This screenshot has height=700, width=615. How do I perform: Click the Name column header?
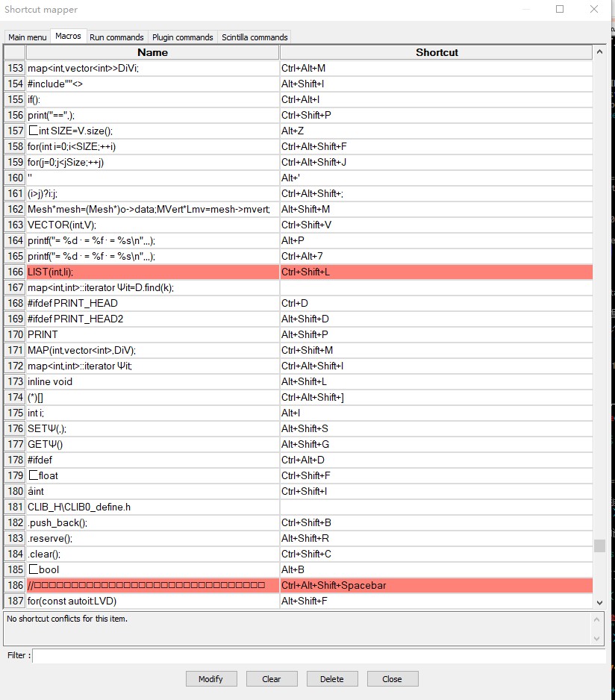click(x=153, y=52)
